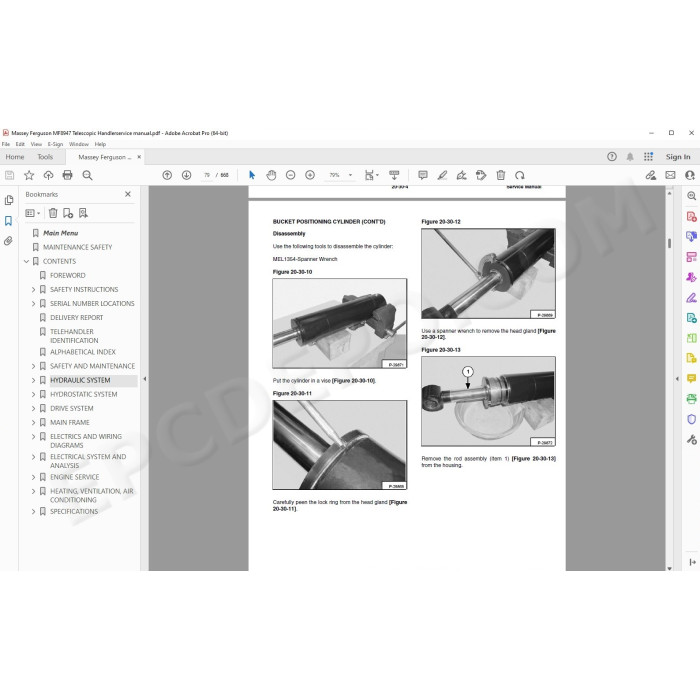Open the page thumbnails panel
The width and height of the screenshot is (700, 700).
8,200
